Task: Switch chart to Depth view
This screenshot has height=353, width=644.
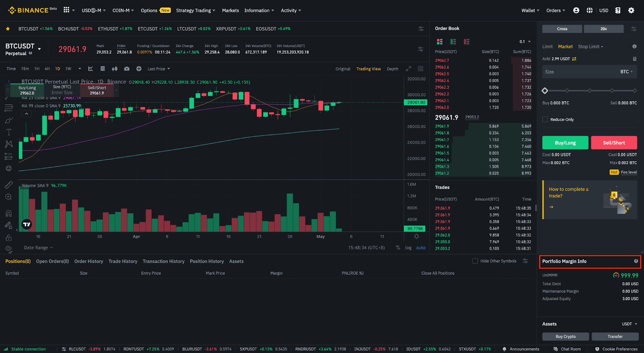Action: coord(392,69)
